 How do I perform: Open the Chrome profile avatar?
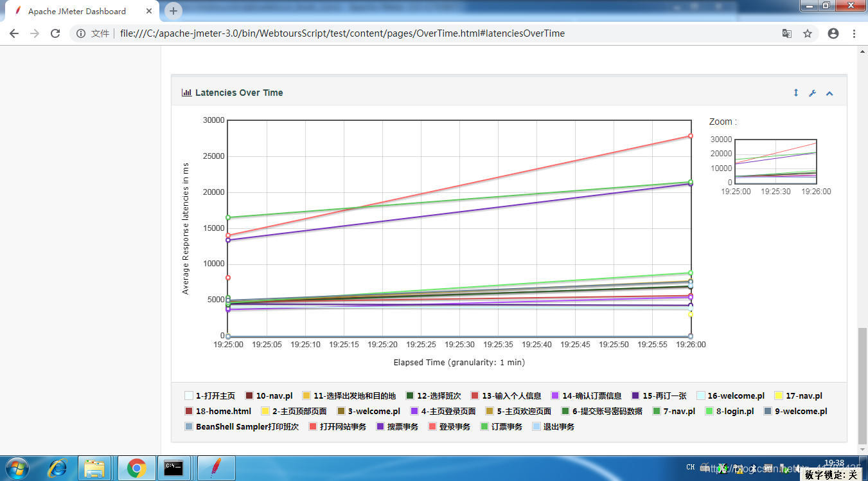[833, 33]
